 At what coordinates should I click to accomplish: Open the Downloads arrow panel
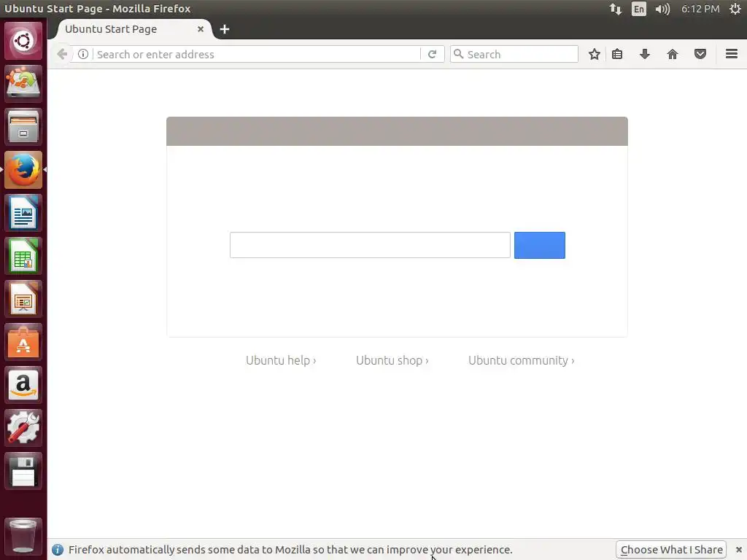coord(645,54)
